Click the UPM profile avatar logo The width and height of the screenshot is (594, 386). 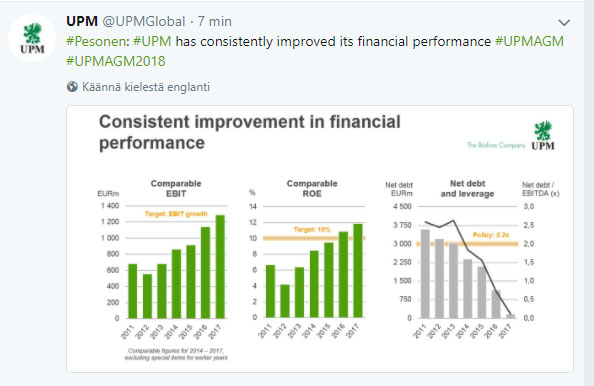[x=32, y=38]
